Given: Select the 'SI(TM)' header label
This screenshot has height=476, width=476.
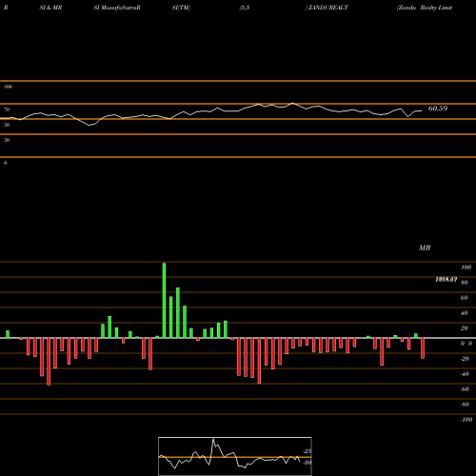Looking at the screenshot, I should click(181, 8).
